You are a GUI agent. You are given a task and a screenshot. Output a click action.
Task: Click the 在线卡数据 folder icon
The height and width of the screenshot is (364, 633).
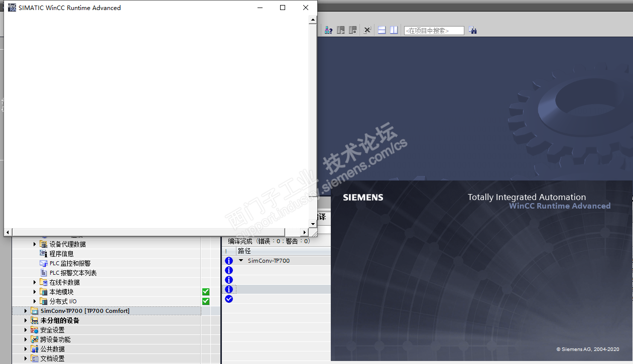coord(44,282)
